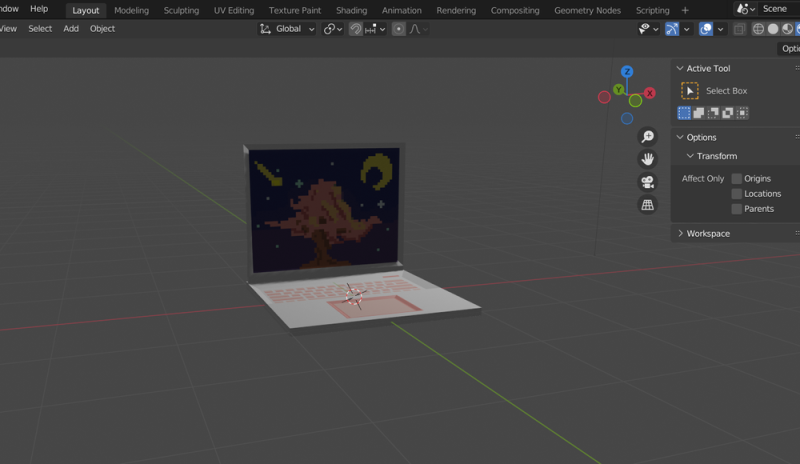Open object visibility and selectability dropdown
The height and width of the screenshot is (464, 800).
coord(648,29)
